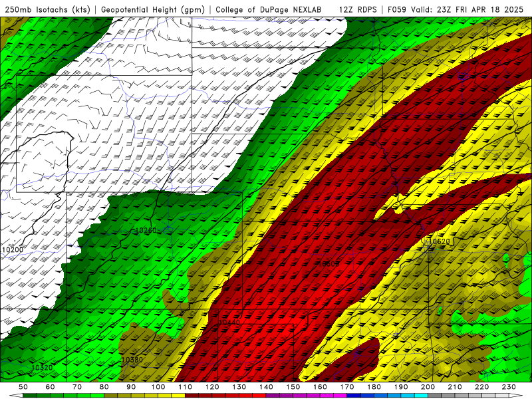Click the 10620 height contour label
Viewport: 532px width, 399px height.
click(440, 241)
